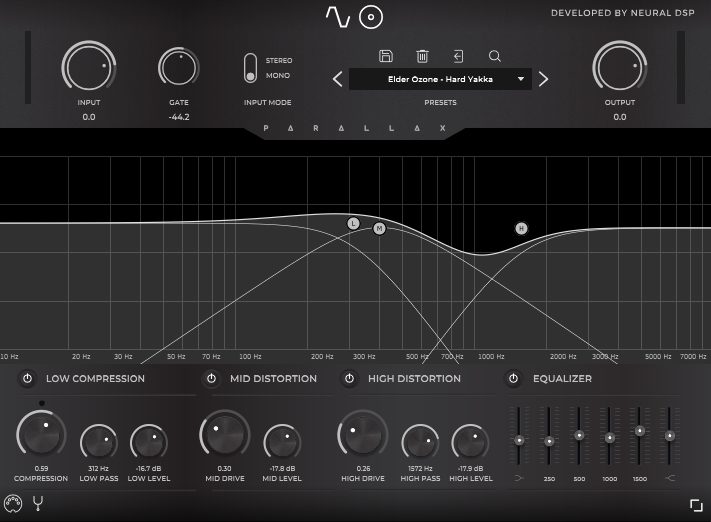Import a preset with the import icon

[458, 56]
